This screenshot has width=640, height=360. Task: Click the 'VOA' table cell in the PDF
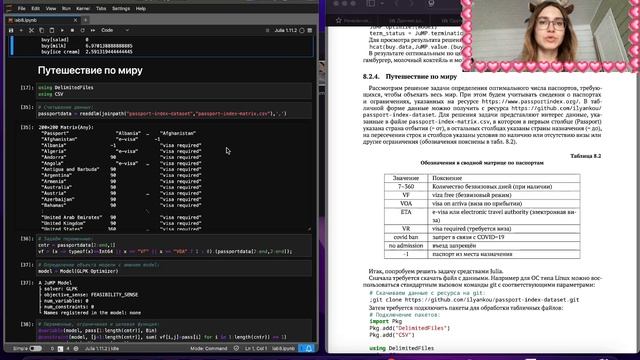pyautogui.click(x=406, y=203)
